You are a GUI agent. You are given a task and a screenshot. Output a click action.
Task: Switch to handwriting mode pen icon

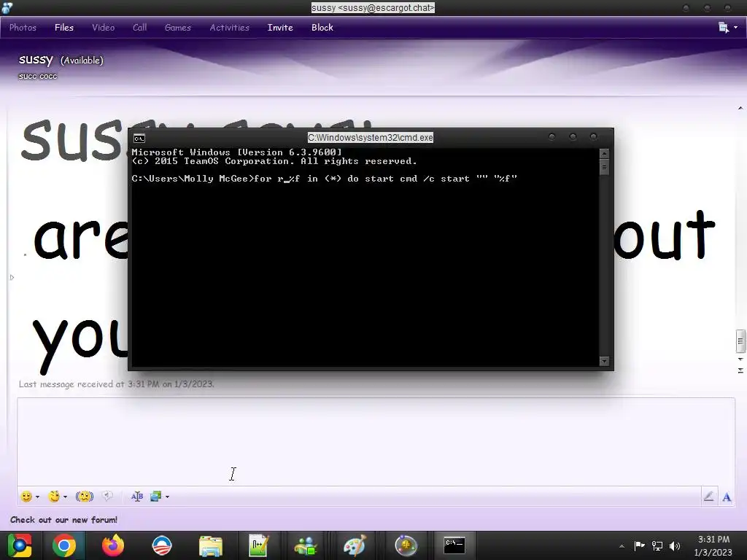click(708, 497)
